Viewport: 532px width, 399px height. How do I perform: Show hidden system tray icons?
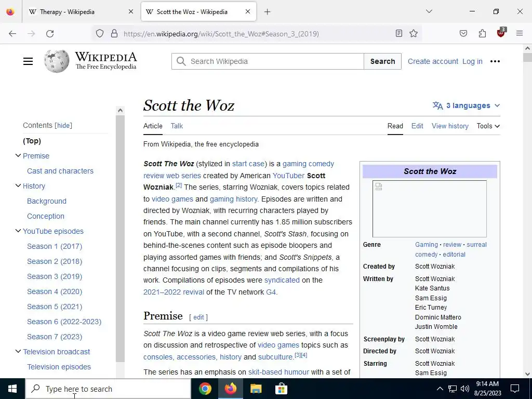(440, 389)
